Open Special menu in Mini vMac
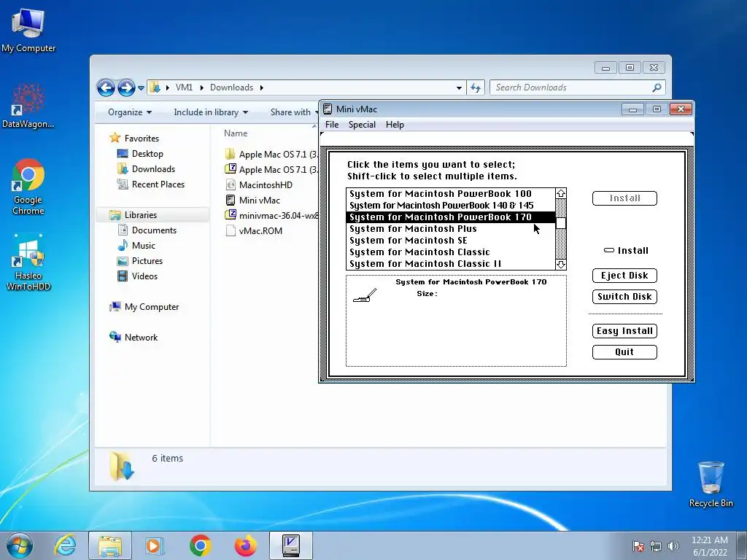The width and height of the screenshot is (747, 560). tap(362, 124)
